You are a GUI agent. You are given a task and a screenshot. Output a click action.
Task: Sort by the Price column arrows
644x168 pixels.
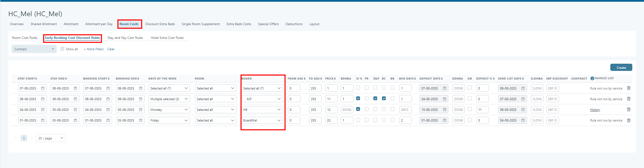point(335,79)
